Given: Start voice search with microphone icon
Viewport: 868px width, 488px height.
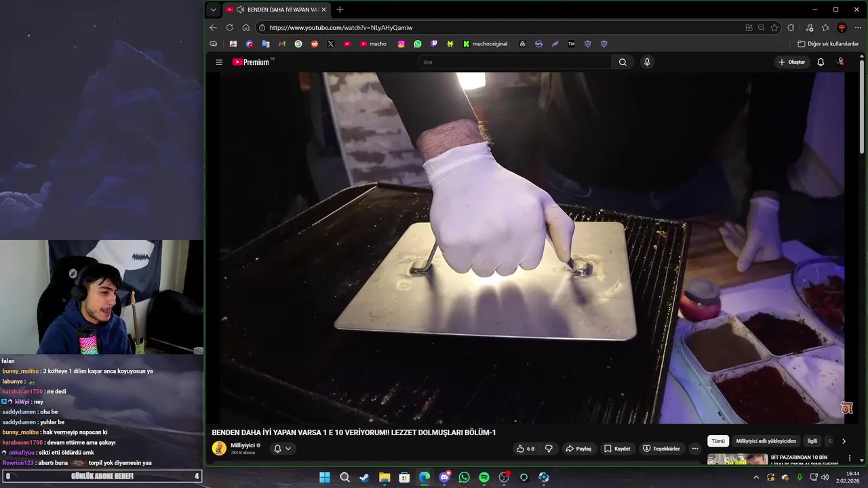Looking at the screenshot, I should (x=647, y=62).
